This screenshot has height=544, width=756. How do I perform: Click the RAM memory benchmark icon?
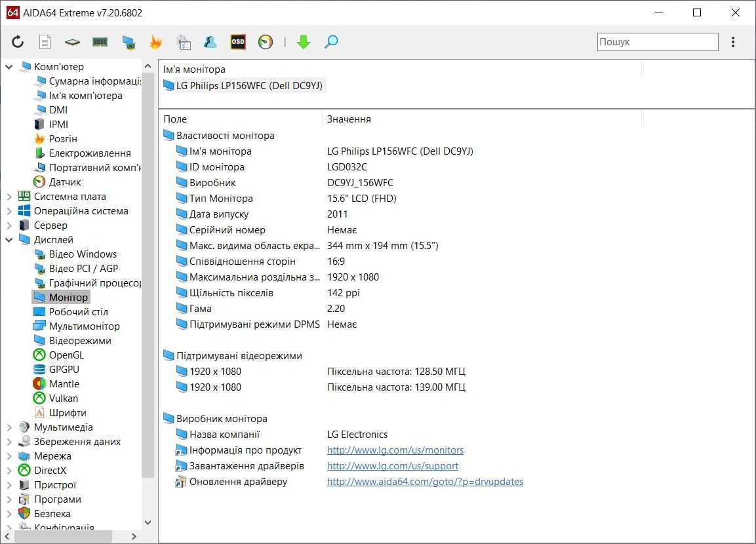[x=100, y=43]
